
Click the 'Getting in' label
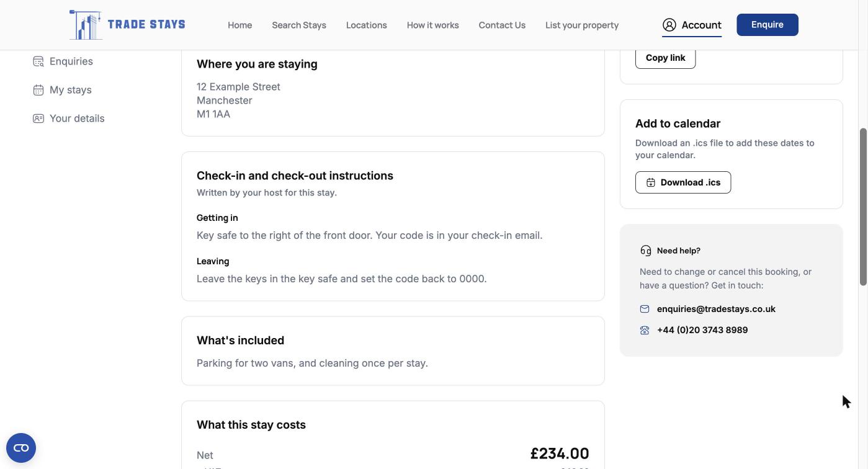point(217,218)
